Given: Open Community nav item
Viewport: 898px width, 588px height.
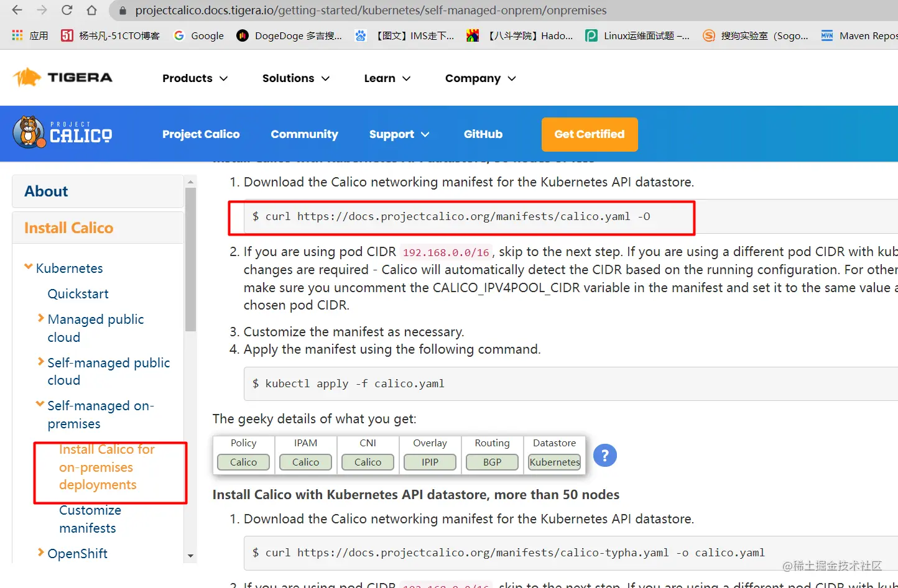Looking at the screenshot, I should point(304,134).
